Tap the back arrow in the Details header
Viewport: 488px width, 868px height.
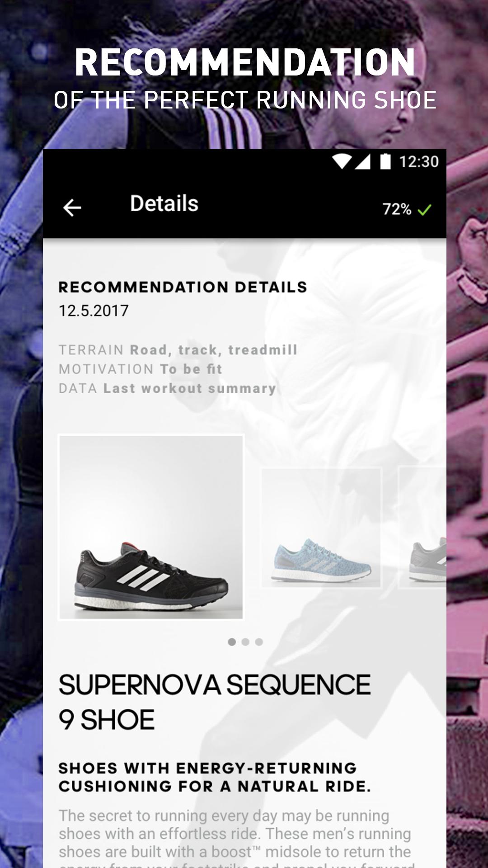(x=72, y=208)
